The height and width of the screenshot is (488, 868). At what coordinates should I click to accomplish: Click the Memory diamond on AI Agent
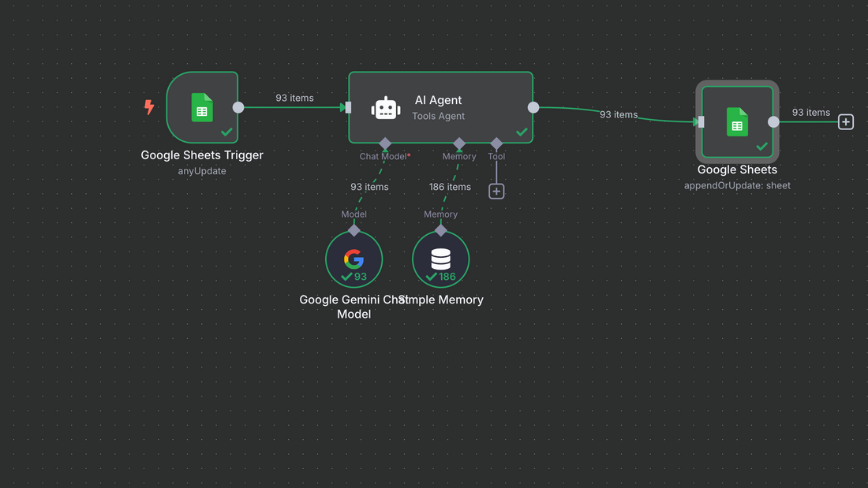[x=459, y=143]
